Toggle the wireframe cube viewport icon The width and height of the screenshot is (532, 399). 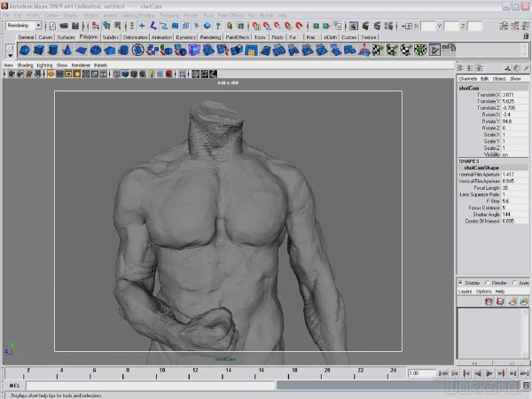click(x=117, y=74)
